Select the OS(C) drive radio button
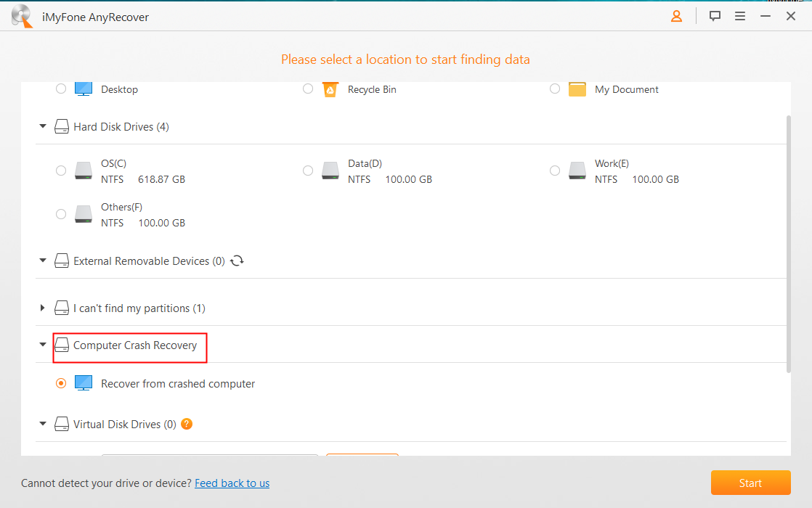Viewport: 812px width, 508px height. click(61, 171)
